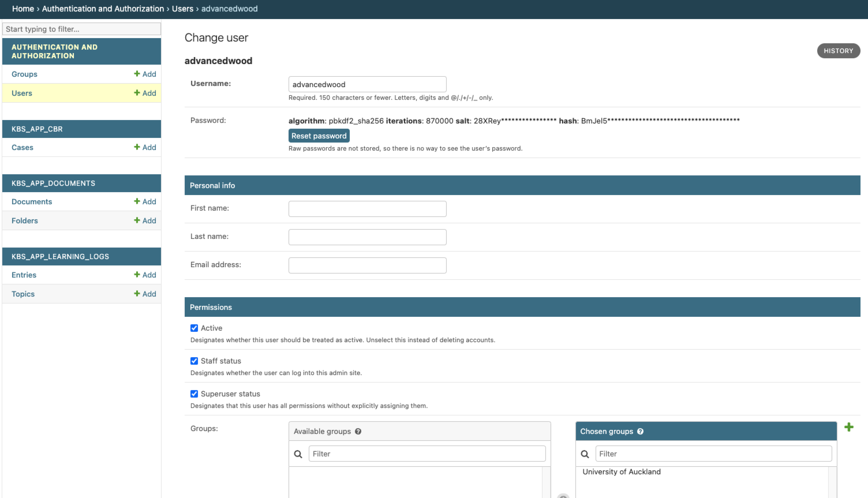Uncheck the Active checkbox
The height and width of the screenshot is (498, 868).
(194, 328)
